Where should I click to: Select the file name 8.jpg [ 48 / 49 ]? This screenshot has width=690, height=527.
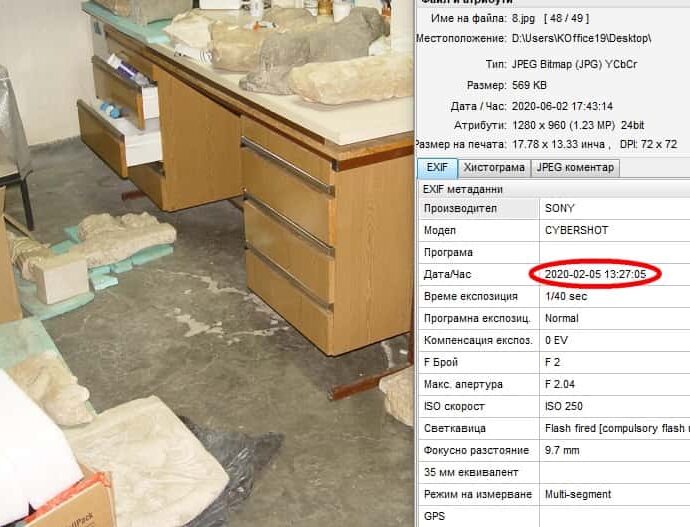pos(551,18)
